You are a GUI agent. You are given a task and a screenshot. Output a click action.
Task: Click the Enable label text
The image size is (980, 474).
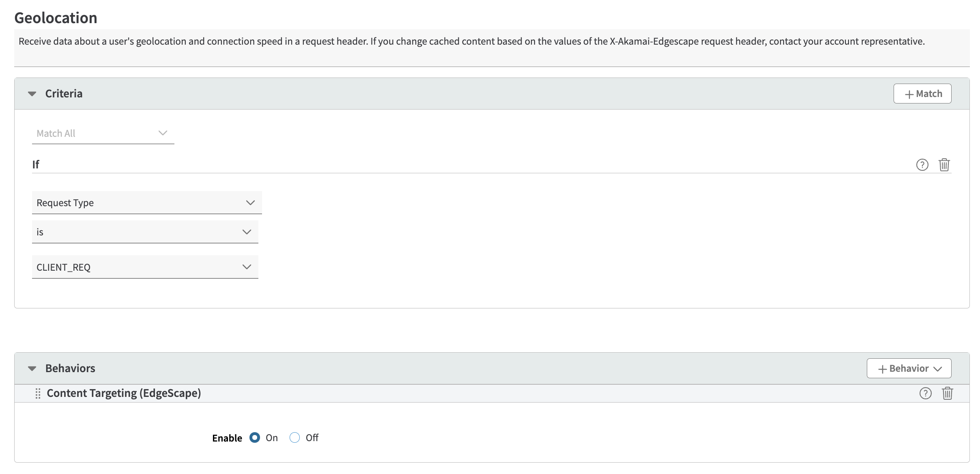[x=227, y=438]
